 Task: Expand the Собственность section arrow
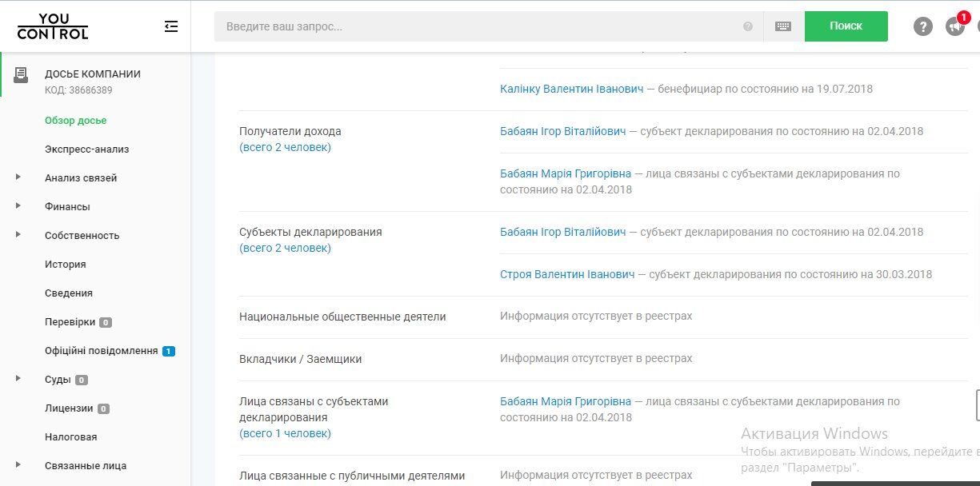point(18,235)
